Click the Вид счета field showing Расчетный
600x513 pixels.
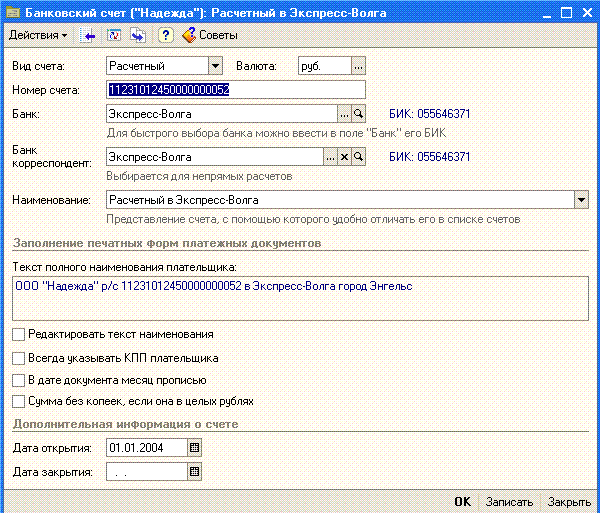point(157,66)
